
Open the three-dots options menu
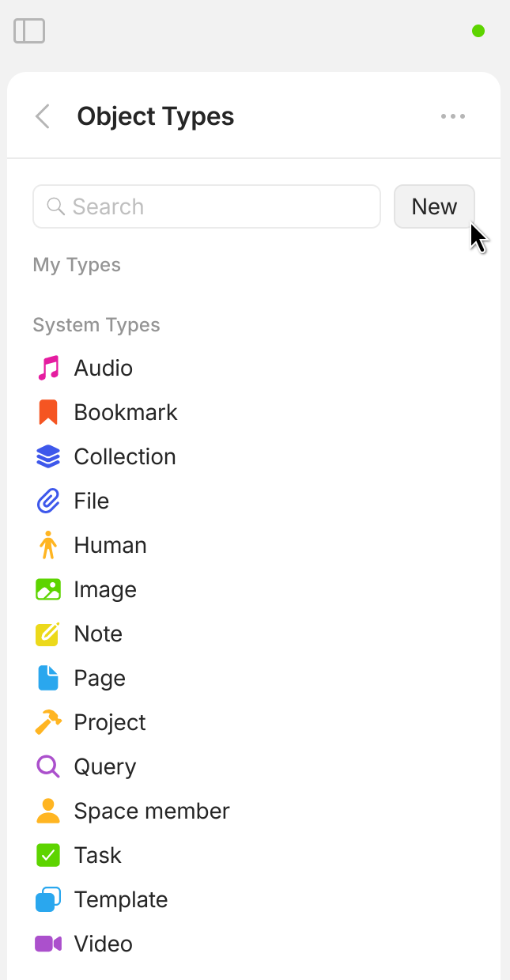453,116
